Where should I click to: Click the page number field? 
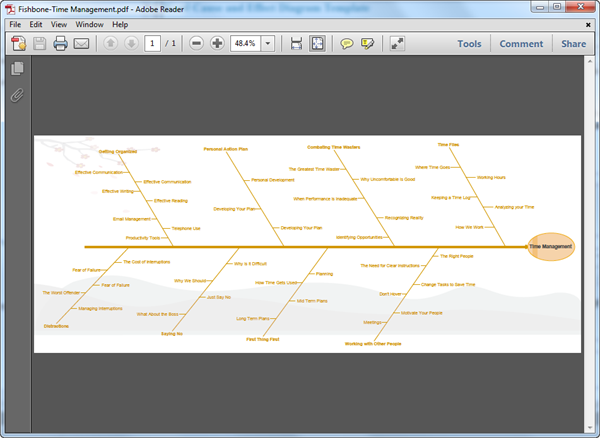point(152,43)
